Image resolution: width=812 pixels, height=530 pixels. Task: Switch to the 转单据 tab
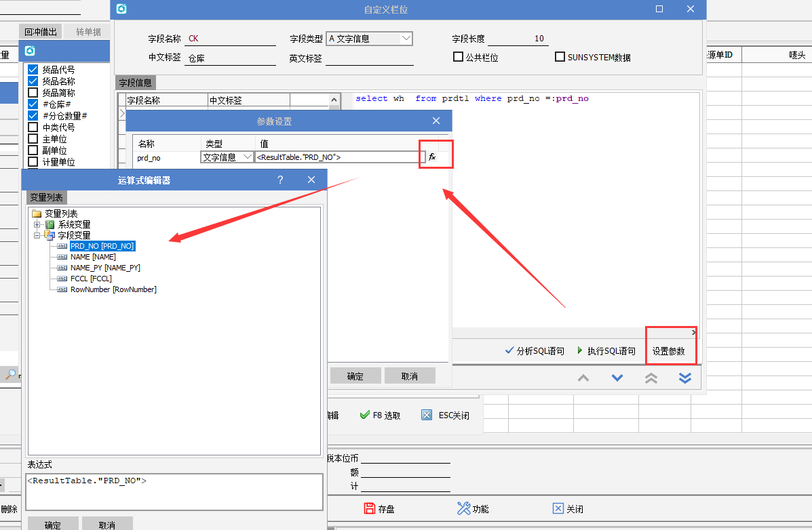point(88,32)
